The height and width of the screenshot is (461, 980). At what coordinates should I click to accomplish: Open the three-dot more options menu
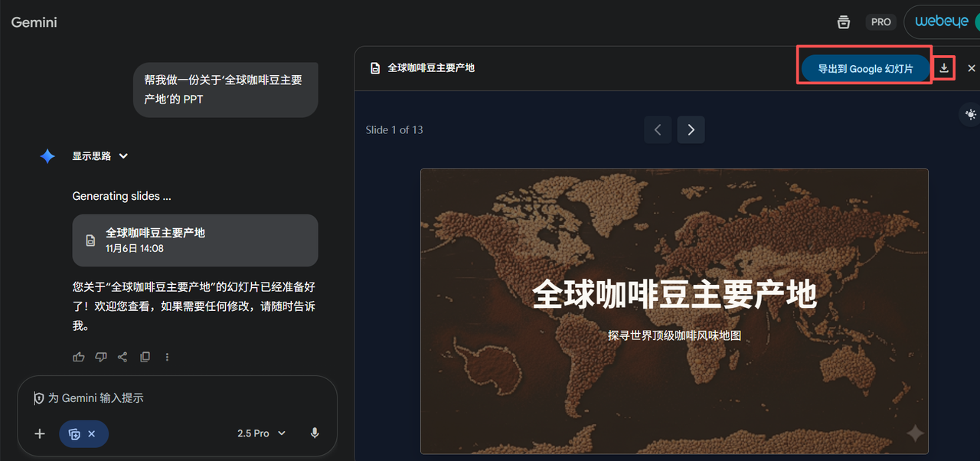tap(167, 357)
